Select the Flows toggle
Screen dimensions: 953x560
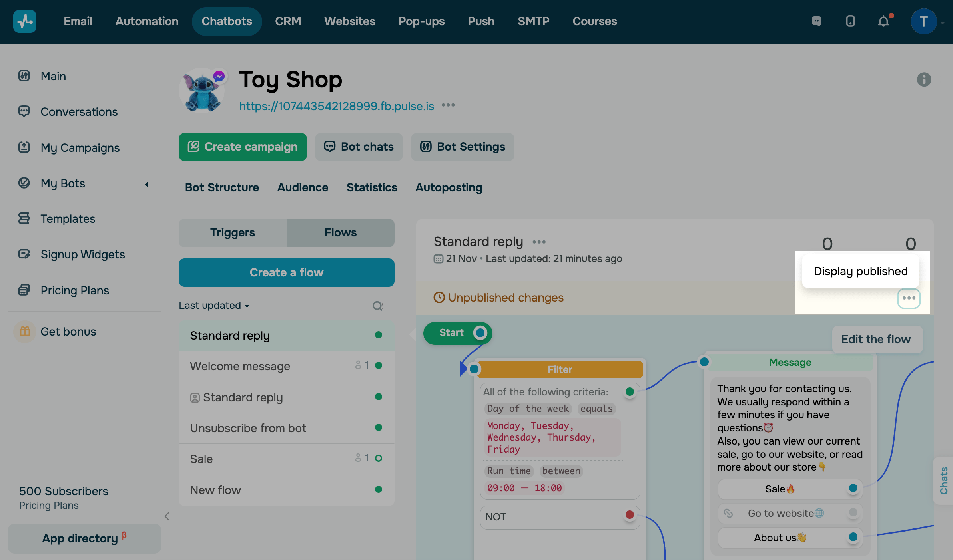(x=340, y=233)
